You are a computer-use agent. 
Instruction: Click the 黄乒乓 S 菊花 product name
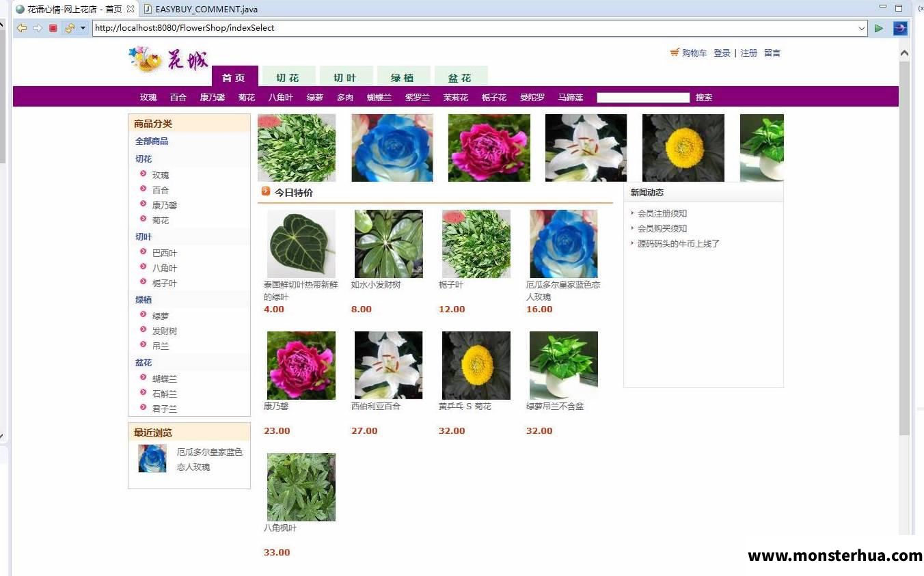[x=465, y=407]
